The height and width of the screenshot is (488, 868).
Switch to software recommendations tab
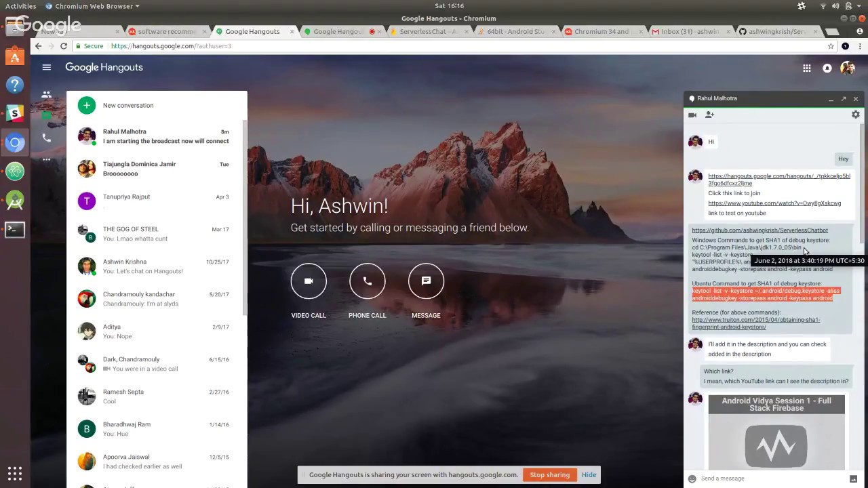(x=166, y=31)
